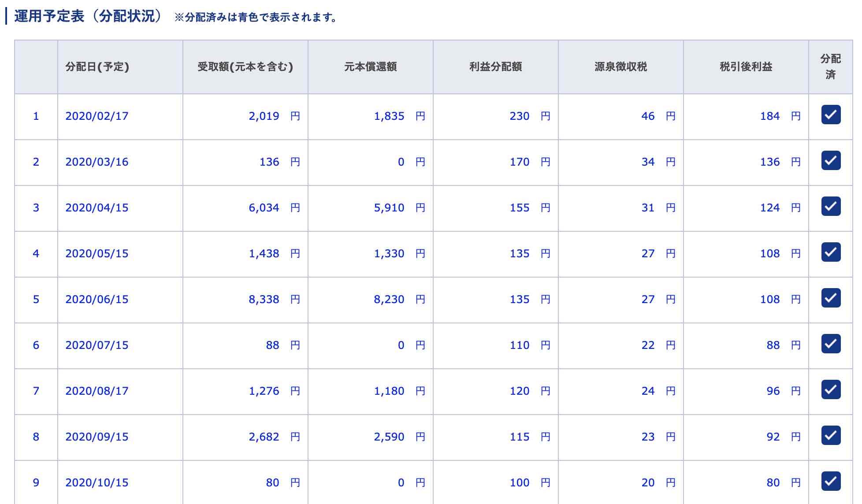Click the profit distribution 115 円
The height and width of the screenshot is (504, 862).
pos(530,437)
